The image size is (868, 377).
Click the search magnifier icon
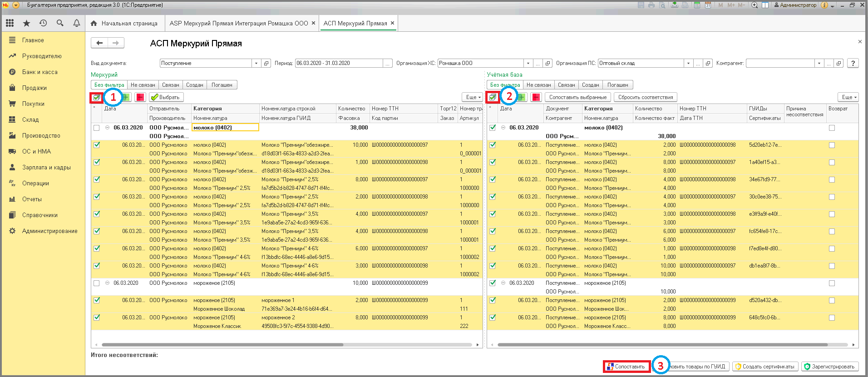point(60,23)
